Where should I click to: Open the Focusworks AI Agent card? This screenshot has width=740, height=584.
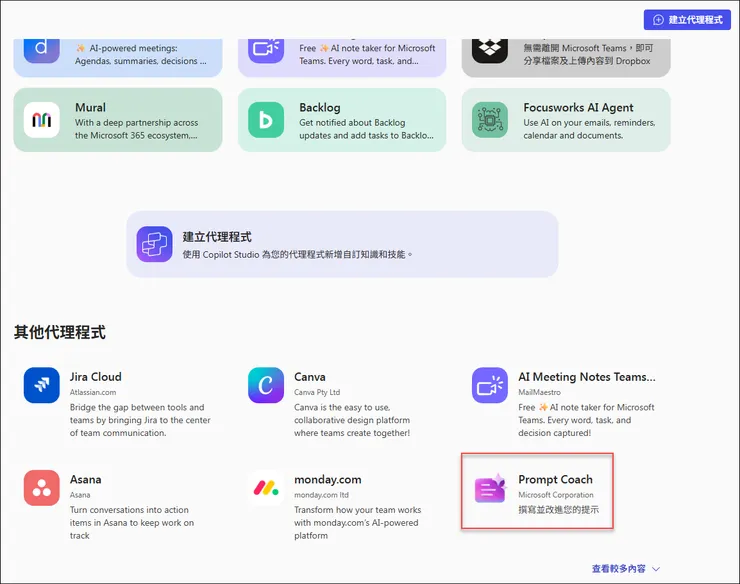coord(566,120)
